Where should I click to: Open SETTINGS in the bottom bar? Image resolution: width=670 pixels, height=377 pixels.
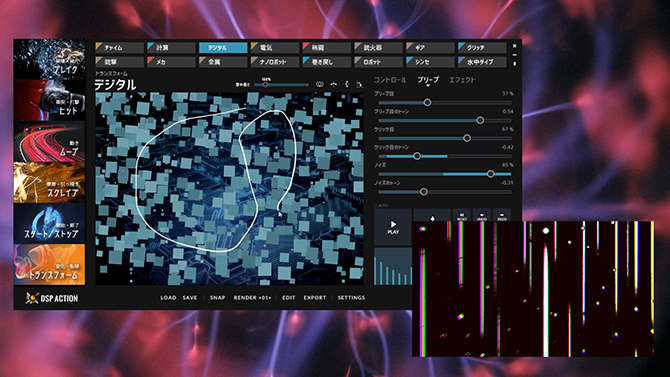[351, 297]
